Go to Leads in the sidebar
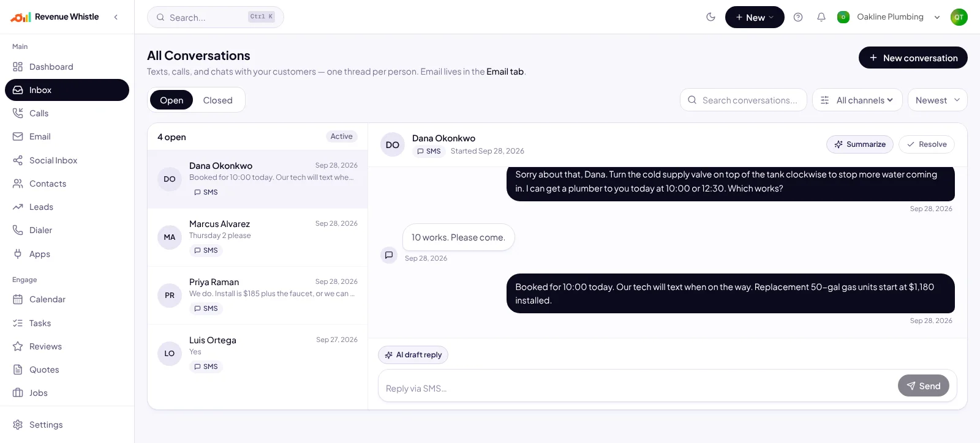The image size is (980, 443). tap(67, 207)
